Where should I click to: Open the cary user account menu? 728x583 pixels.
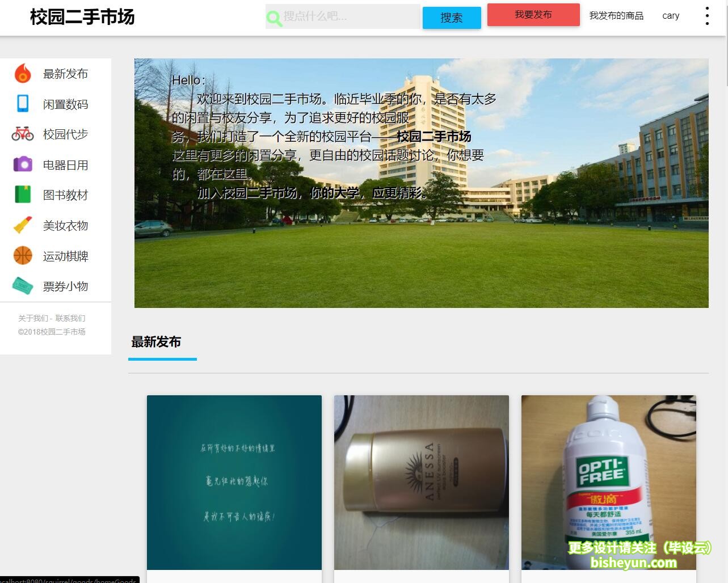(x=670, y=16)
